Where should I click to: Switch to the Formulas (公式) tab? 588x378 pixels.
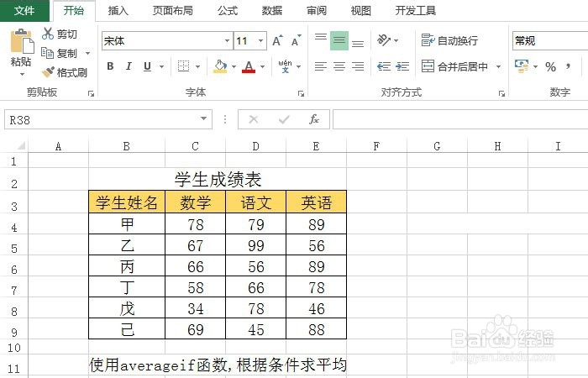click(228, 10)
